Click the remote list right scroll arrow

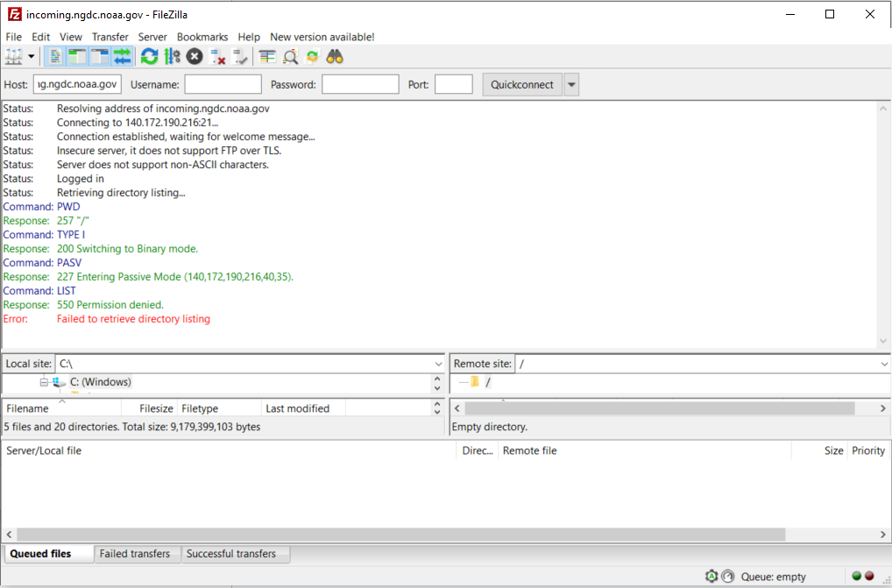click(883, 408)
